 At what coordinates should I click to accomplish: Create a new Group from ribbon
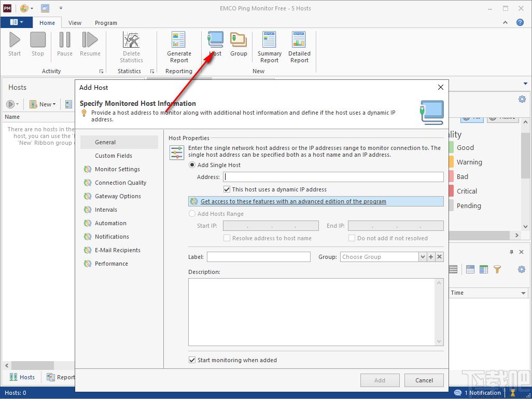coord(239,44)
